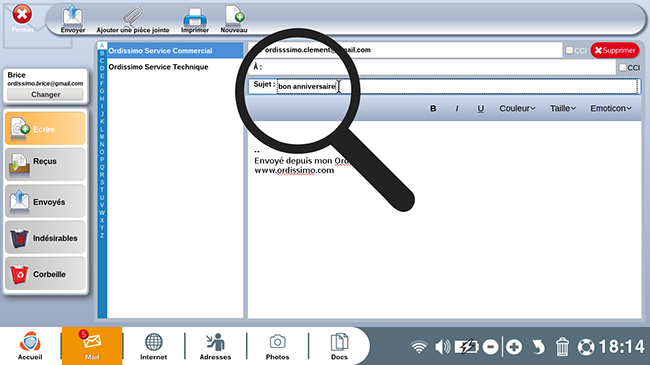The width and height of the screenshot is (650, 365).
Task: Open the Indésirables spam folder
Action: coord(45,237)
